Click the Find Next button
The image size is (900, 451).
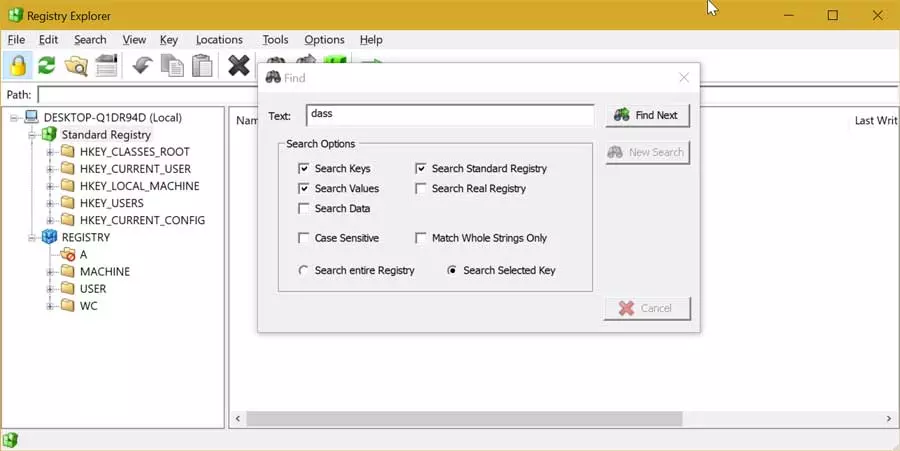tap(647, 115)
